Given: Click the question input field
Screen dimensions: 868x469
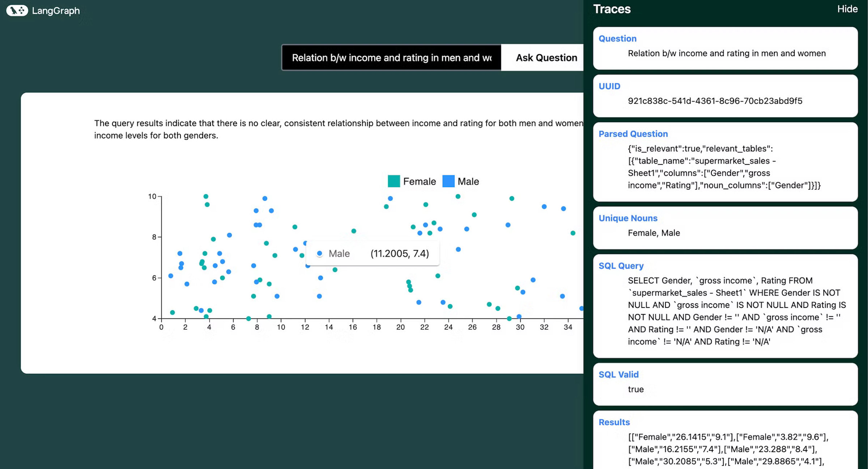Looking at the screenshot, I should [391, 57].
